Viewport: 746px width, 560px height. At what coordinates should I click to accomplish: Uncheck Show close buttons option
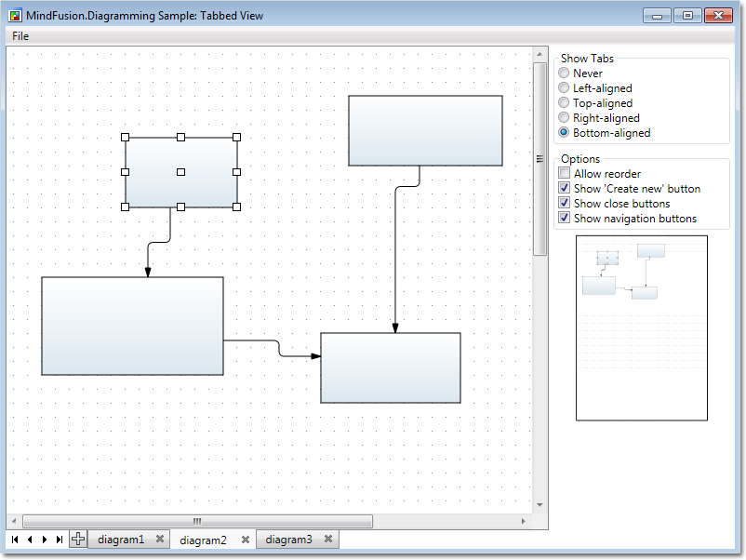pos(564,204)
